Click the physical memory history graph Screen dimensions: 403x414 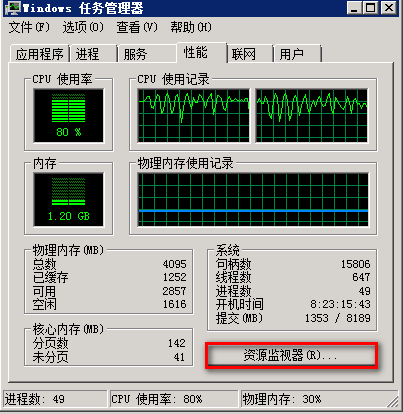(x=253, y=199)
